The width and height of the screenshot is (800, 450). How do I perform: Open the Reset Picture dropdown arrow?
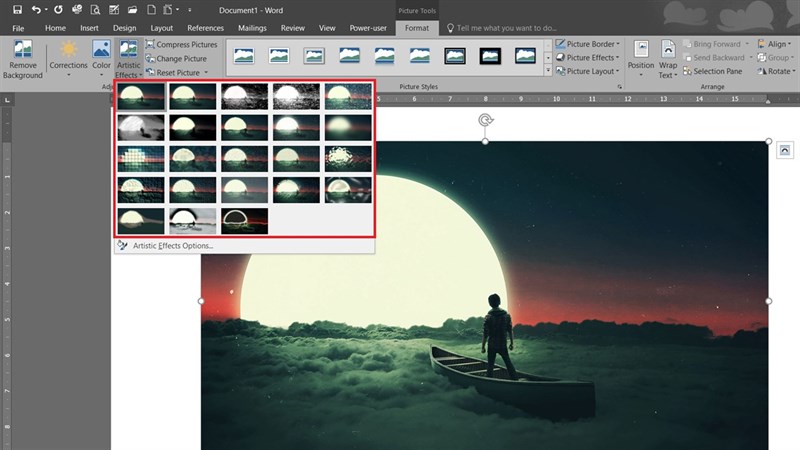point(206,73)
